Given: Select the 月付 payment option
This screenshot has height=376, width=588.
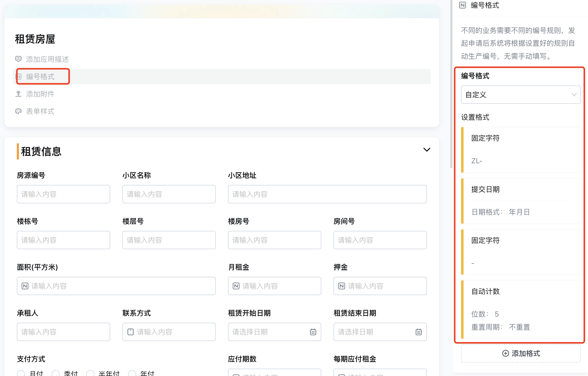Looking at the screenshot, I should point(21,373).
